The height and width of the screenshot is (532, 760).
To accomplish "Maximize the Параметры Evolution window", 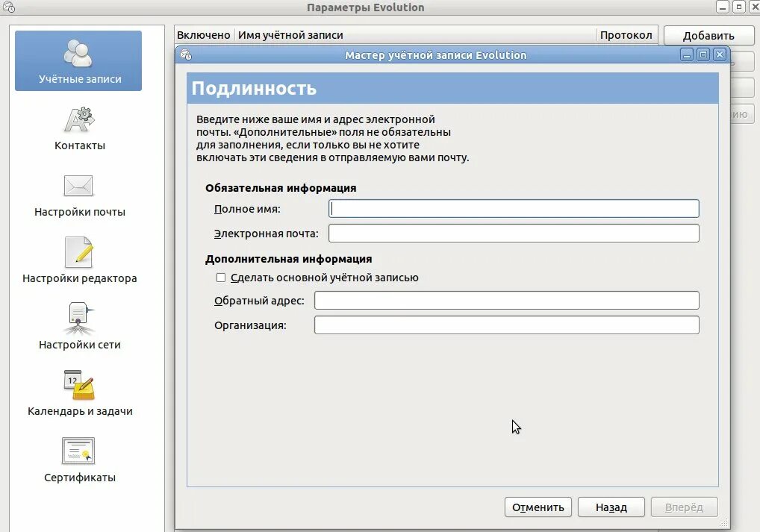I will point(739,7).
